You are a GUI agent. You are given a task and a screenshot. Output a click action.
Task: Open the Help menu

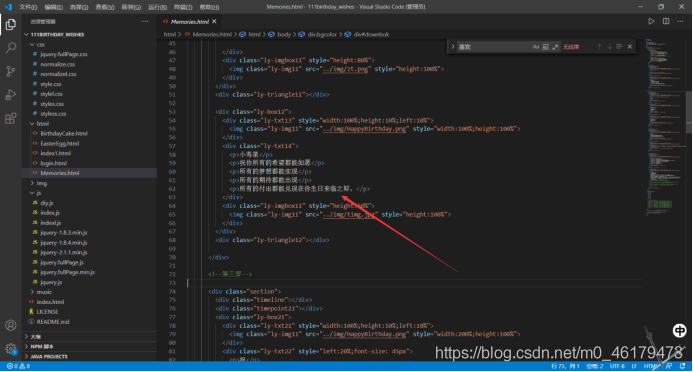click(x=209, y=7)
